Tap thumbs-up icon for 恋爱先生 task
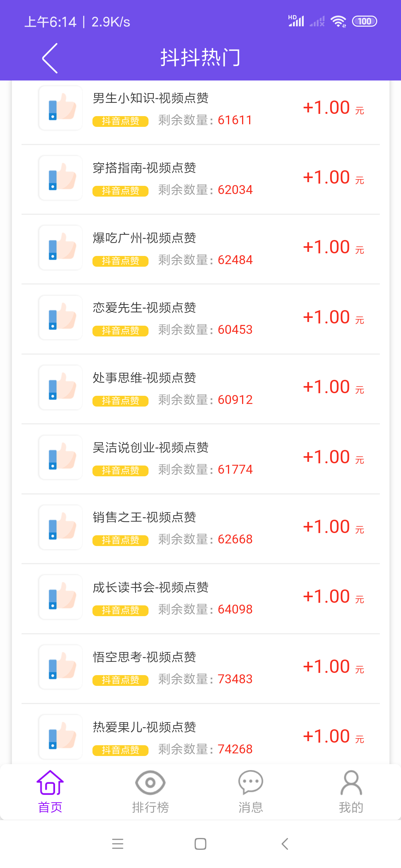This screenshot has width=401, height=868. click(61, 318)
